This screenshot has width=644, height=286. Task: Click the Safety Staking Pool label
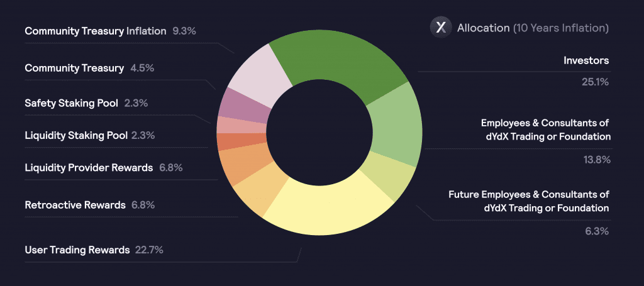[x=72, y=104]
